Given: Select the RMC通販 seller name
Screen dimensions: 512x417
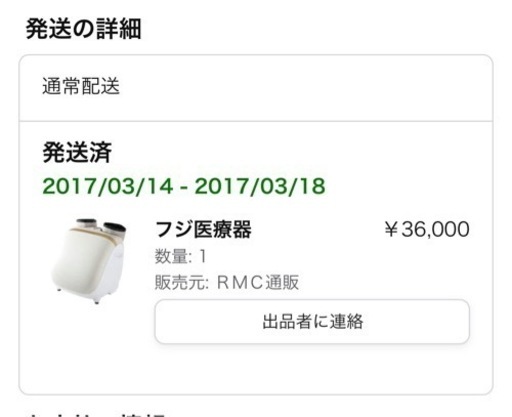Looking at the screenshot, I should [258, 282].
